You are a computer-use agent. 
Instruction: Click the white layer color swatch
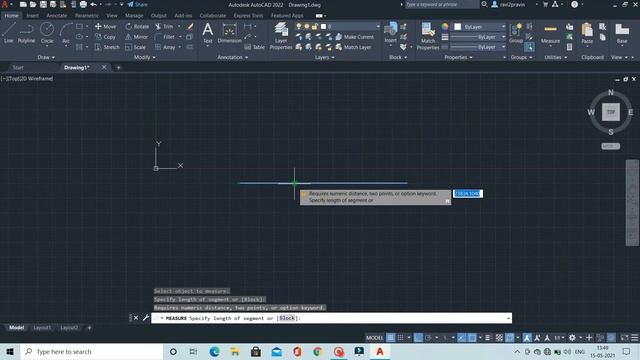click(323, 27)
